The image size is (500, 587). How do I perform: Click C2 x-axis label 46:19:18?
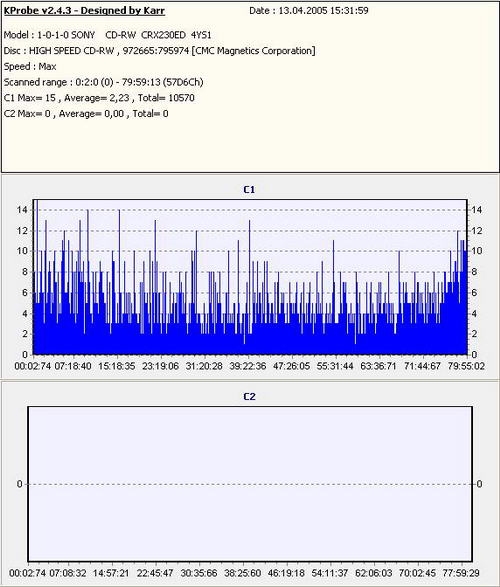pos(287,573)
